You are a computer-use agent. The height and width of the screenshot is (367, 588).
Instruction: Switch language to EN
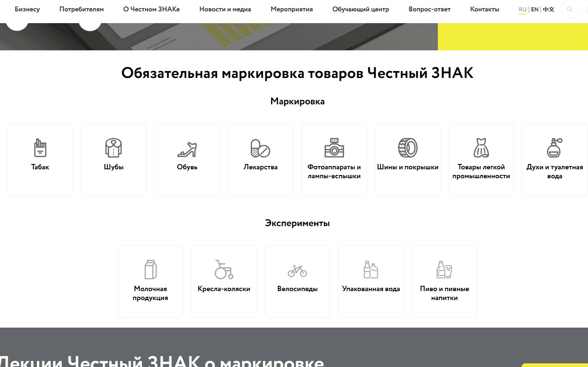click(535, 9)
